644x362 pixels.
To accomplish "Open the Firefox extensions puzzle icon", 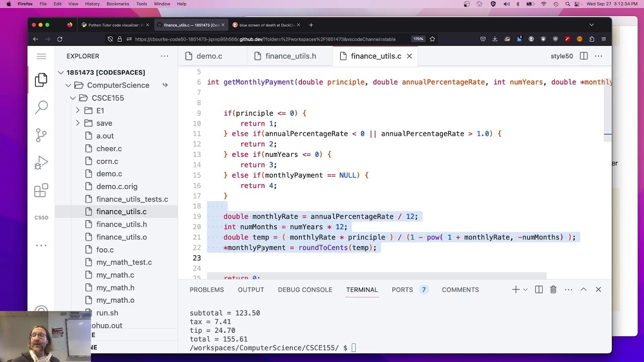I will [592, 39].
